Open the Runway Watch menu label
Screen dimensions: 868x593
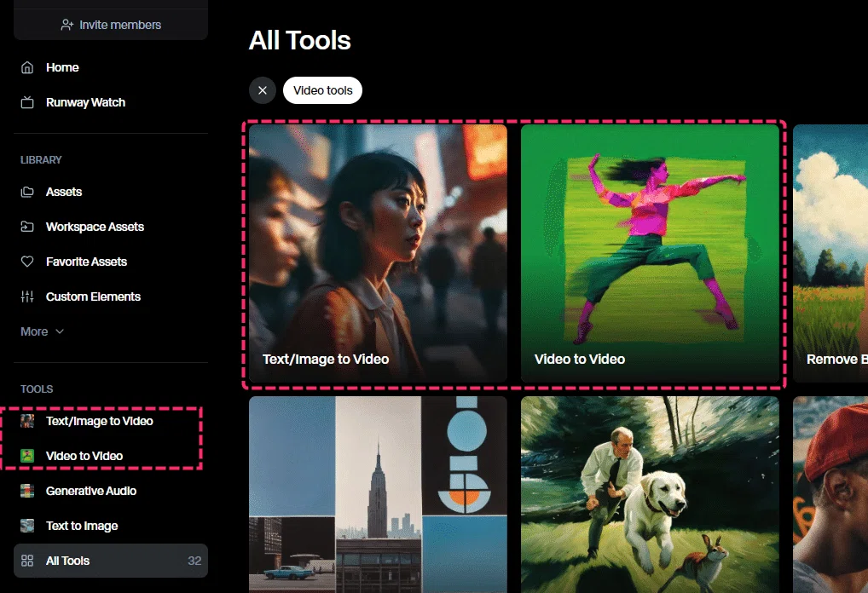coord(85,102)
